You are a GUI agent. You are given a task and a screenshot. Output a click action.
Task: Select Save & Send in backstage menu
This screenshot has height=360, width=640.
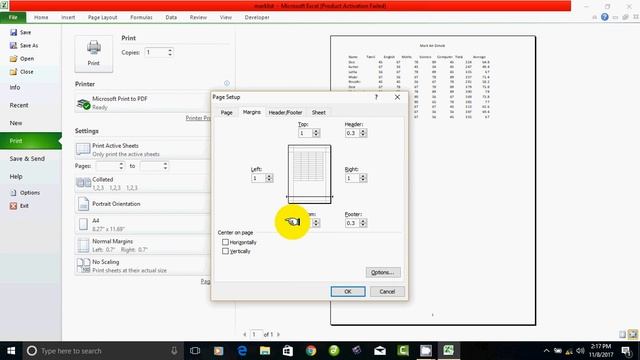[x=27, y=159]
